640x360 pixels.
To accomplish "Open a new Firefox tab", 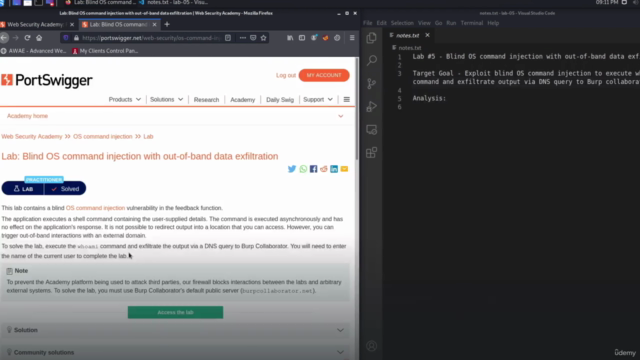I will tap(167, 24).
